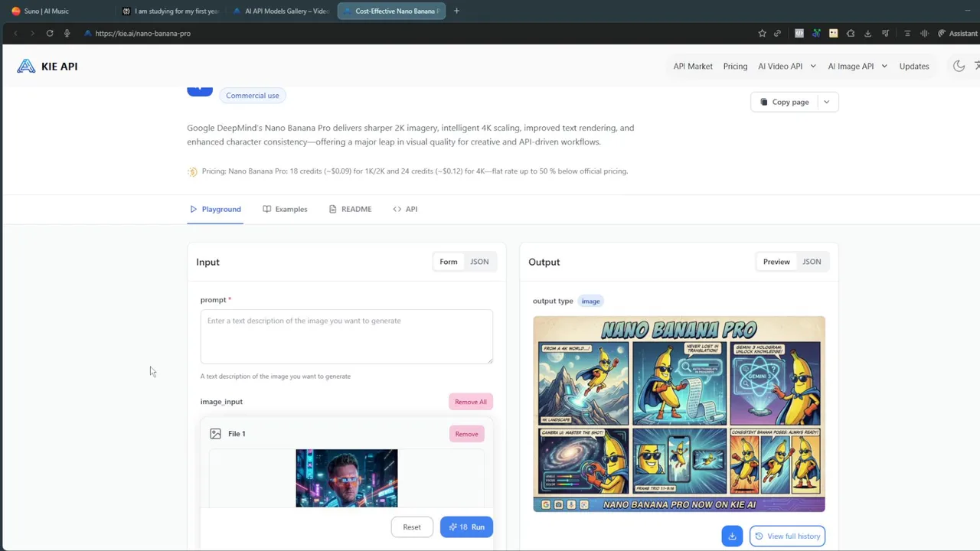980x551 pixels.
Task: Select the Examples tab
Action: coord(285,209)
